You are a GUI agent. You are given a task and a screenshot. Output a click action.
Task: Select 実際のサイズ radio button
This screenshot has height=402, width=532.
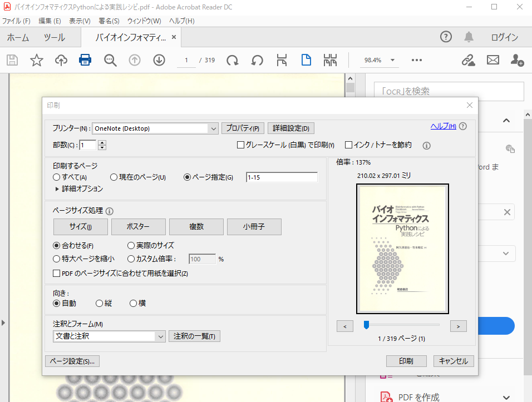[131, 245]
